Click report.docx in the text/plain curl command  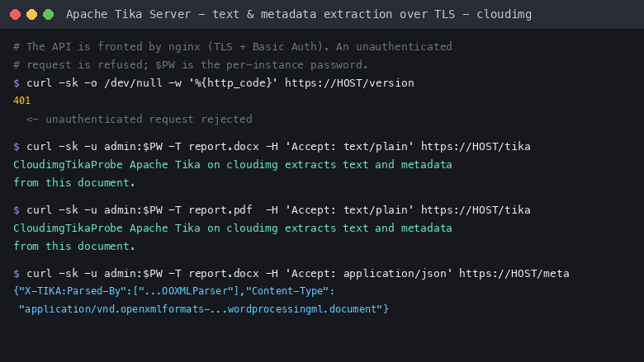tap(224, 146)
